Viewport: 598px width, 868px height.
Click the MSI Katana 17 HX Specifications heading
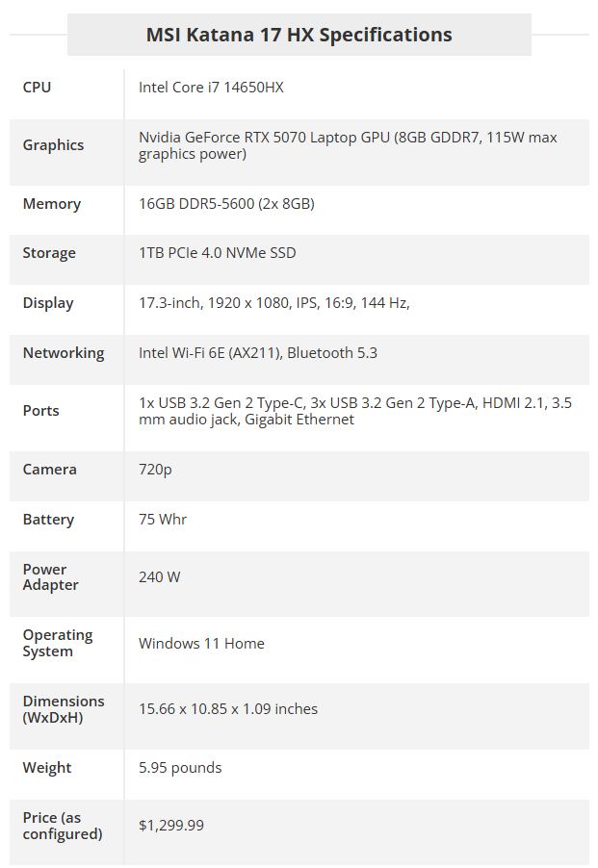(299, 35)
